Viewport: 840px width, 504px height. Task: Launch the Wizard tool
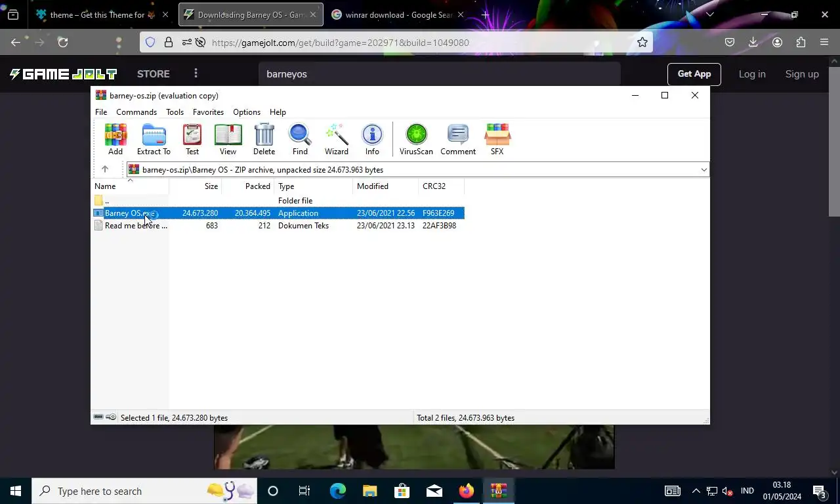[x=337, y=139]
